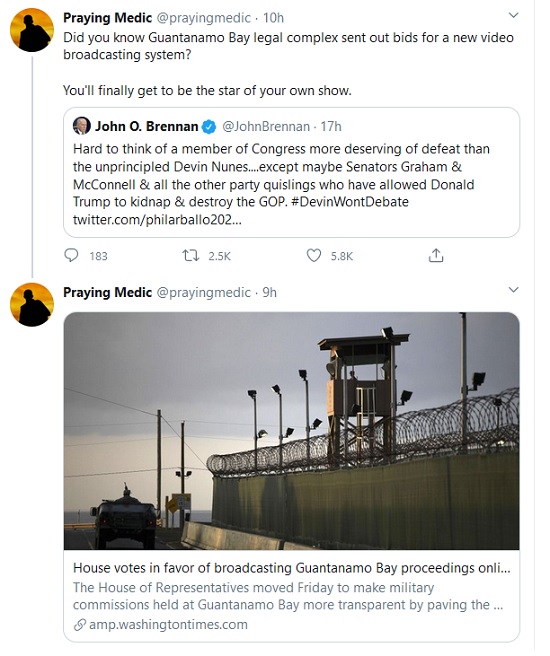Viewport: 550px width, 656px height.
Task: Open the #DevinWontDebate hashtag
Action: pos(349,202)
